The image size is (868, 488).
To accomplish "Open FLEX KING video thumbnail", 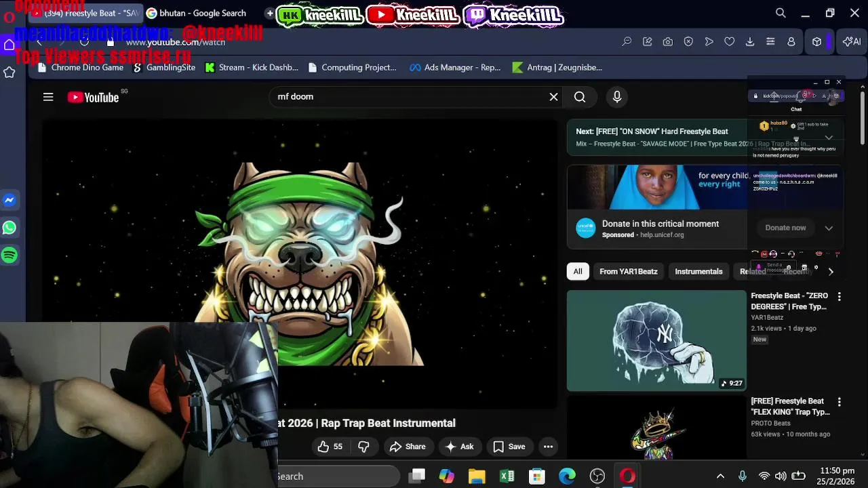I will pyautogui.click(x=656, y=427).
